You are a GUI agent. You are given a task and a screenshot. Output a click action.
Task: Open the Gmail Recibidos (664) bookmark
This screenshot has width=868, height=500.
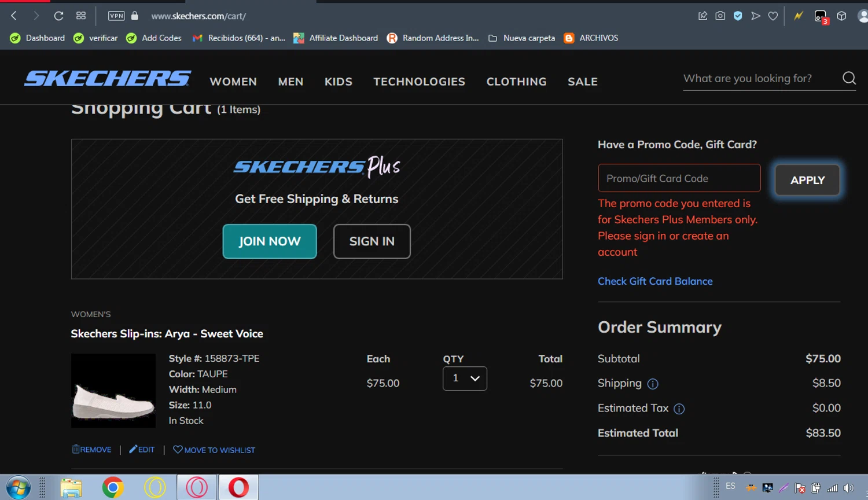[x=239, y=38]
